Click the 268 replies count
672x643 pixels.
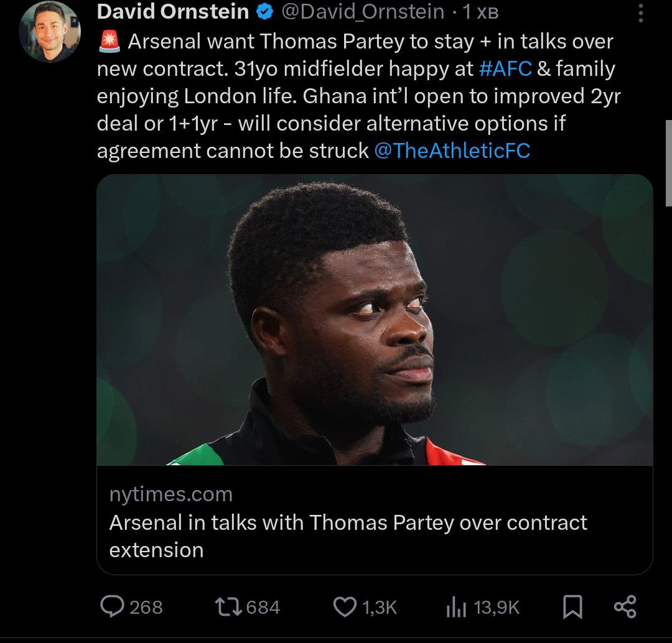(146, 607)
